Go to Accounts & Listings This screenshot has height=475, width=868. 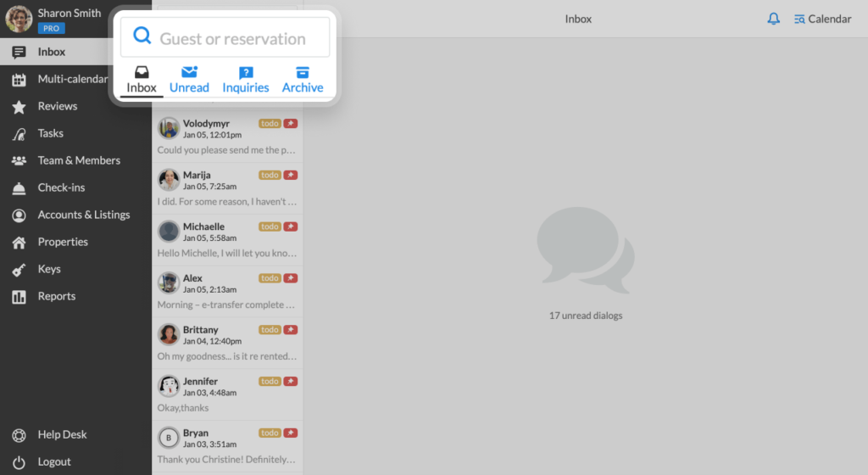(x=83, y=215)
